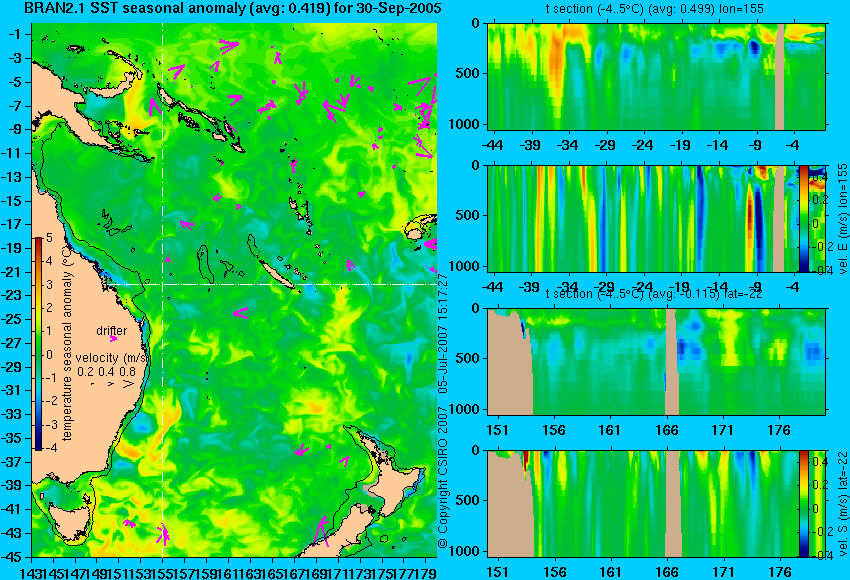This screenshot has width=850, height=580.
Task: Click the Copyright CSIRO 2007 timestamp text
Action: (x=443, y=411)
